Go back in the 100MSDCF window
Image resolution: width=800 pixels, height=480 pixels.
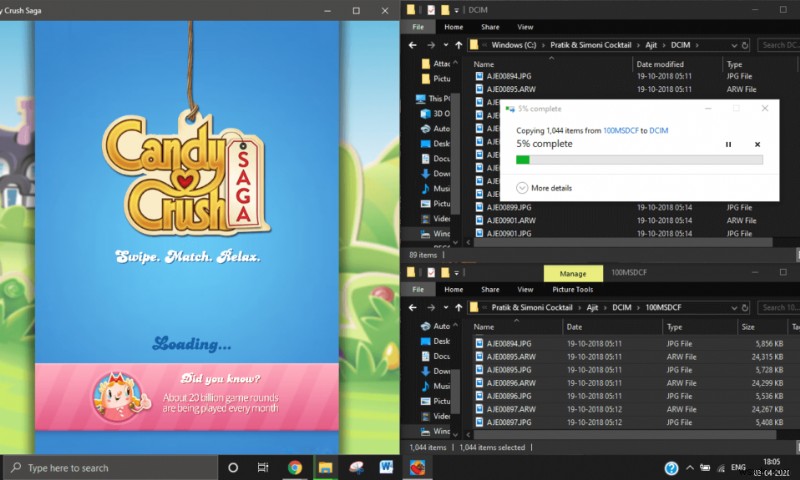click(x=413, y=308)
